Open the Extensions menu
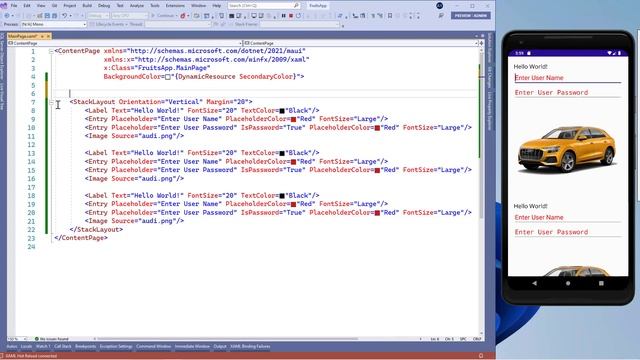Image resolution: width=640 pixels, height=360 pixels. pyautogui.click(x=175, y=6)
